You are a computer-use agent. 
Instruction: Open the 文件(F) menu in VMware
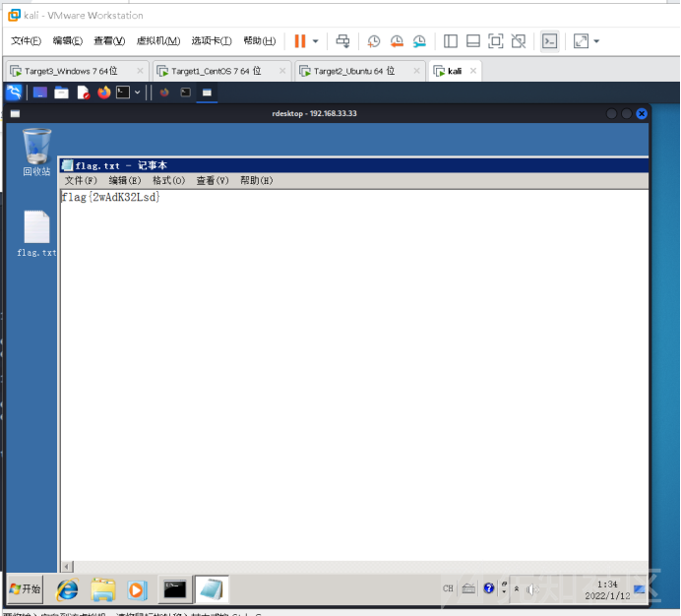coord(26,40)
